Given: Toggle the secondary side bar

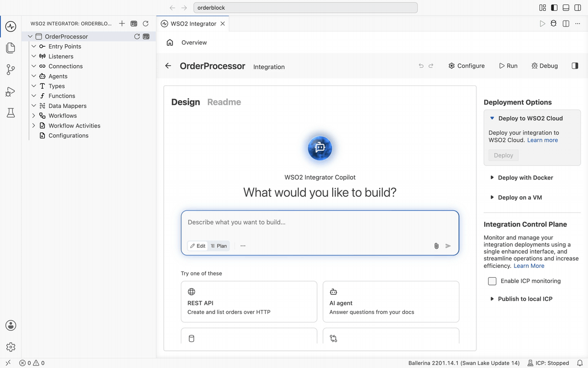Looking at the screenshot, I should tap(578, 8).
